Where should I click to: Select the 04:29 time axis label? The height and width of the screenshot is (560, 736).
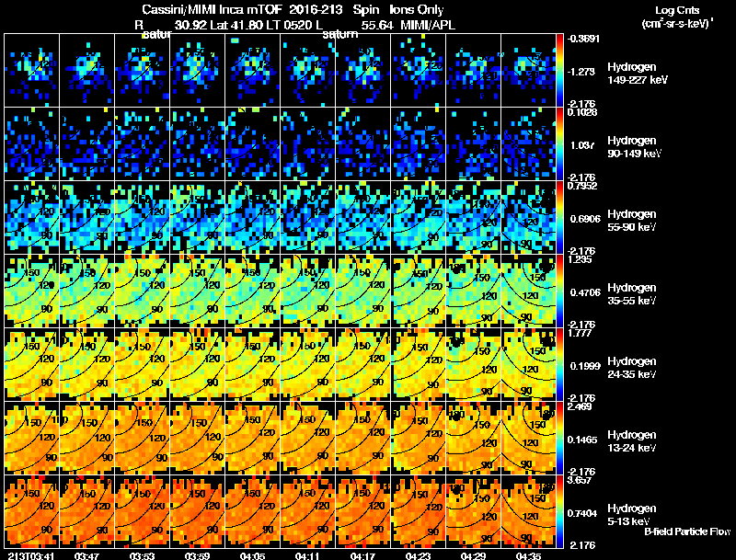pyautogui.click(x=473, y=555)
